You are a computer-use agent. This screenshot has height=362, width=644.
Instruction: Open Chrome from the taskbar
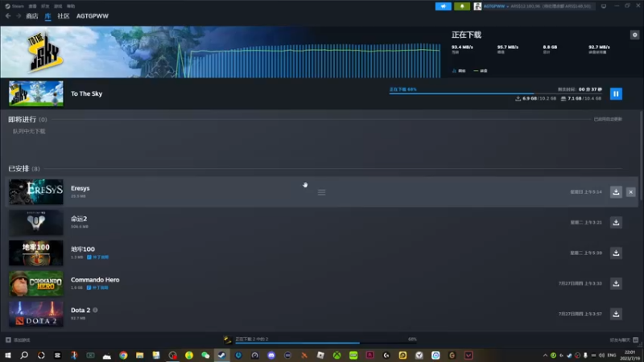click(123, 355)
